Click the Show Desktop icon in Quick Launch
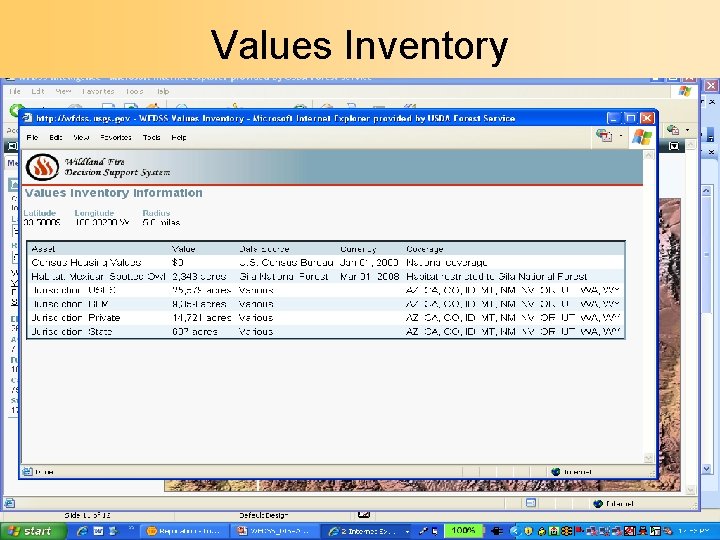Image resolution: width=720 pixels, height=540 pixels. coord(113,531)
